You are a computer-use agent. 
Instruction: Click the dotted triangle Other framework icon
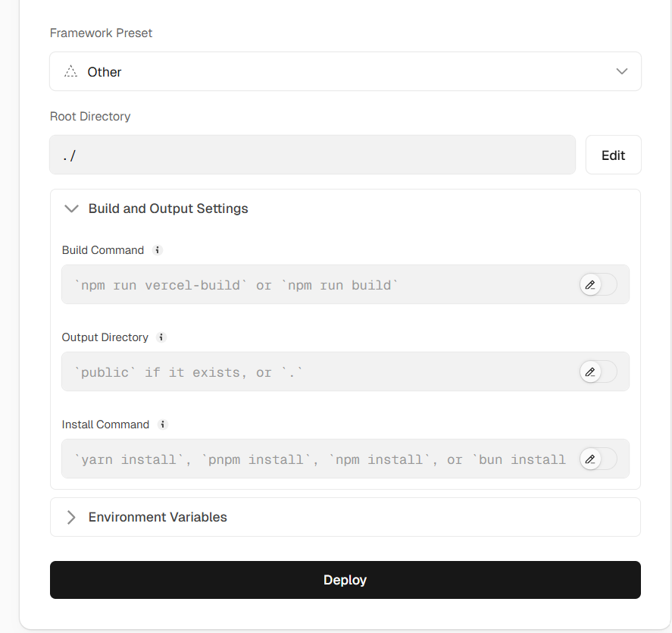[x=70, y=72]
